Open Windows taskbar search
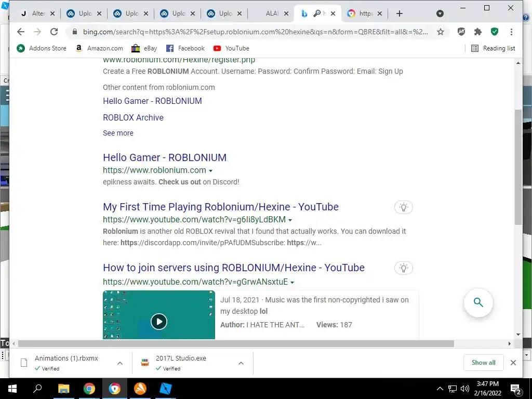The width and height of the screenshot is (532, 399). 37,389
